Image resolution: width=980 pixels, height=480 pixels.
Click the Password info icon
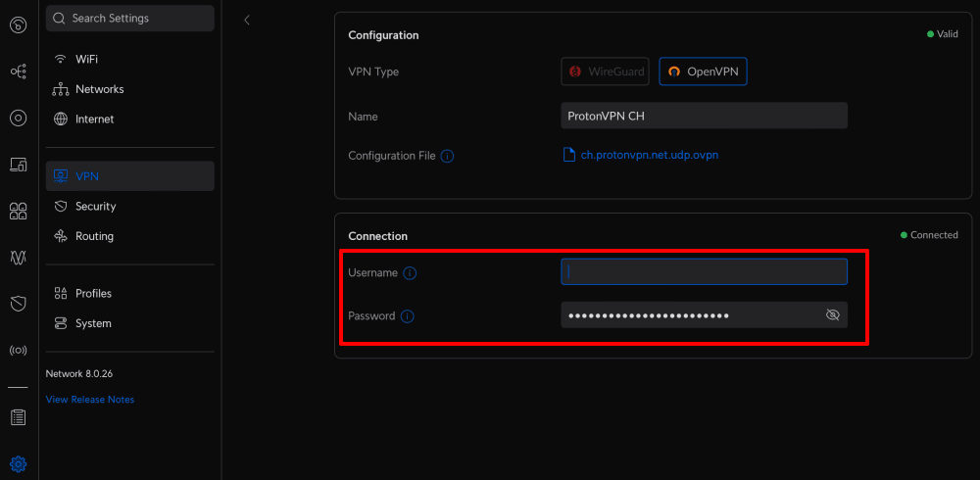pyautogui.click(x=407, y=316)
